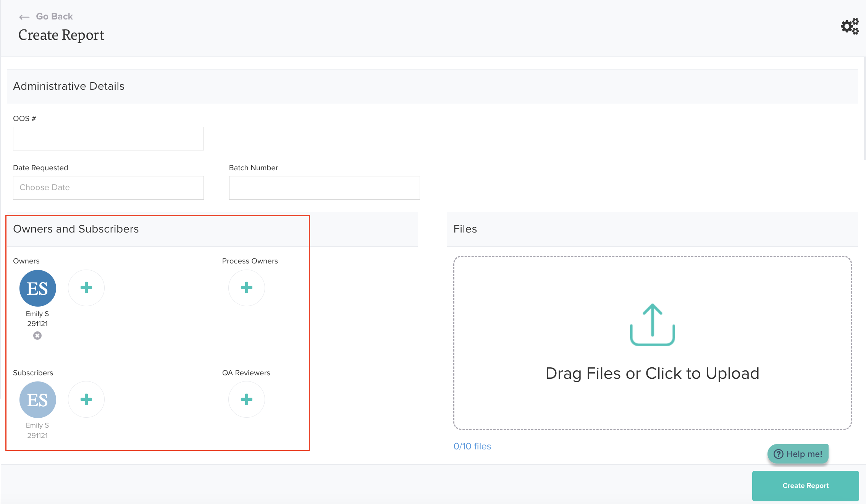Click the Emily S subscriber avatar
Screen dimensions: 866x504
click(37, 400)
